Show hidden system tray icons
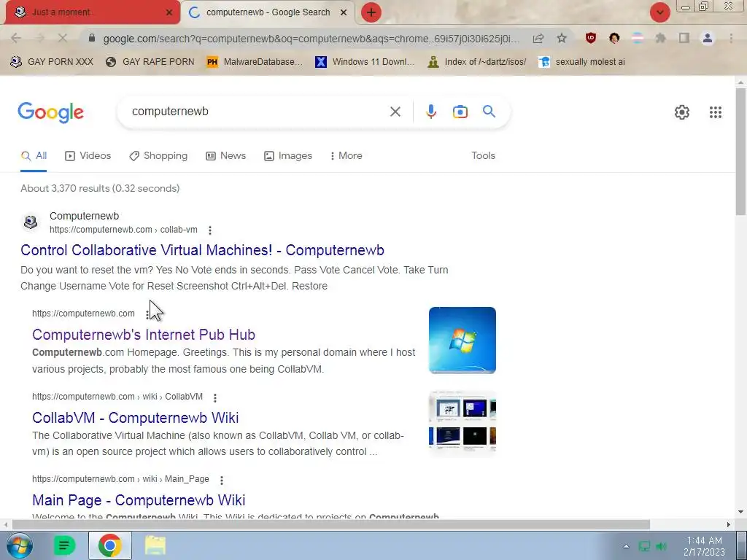The width and height of the screenshot is (747, 560). [626, 546]
